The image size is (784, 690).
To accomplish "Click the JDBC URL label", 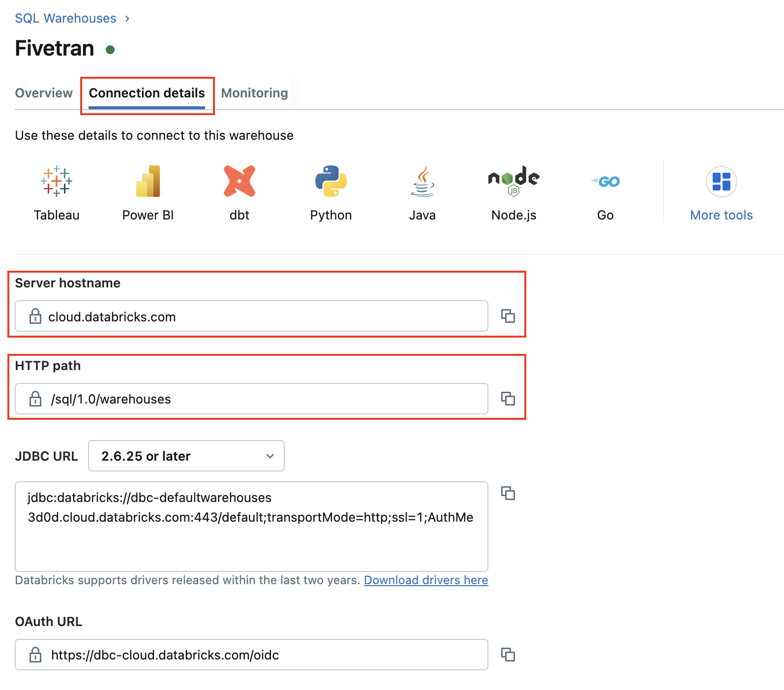I will tap(47, 456).
